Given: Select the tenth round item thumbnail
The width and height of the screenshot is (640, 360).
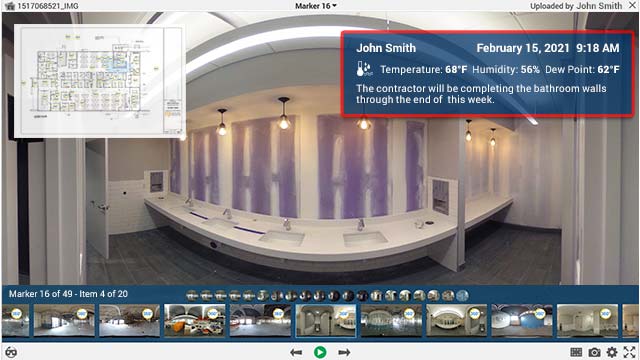Looking at the screenshot, I should click(x=320, y=295).
